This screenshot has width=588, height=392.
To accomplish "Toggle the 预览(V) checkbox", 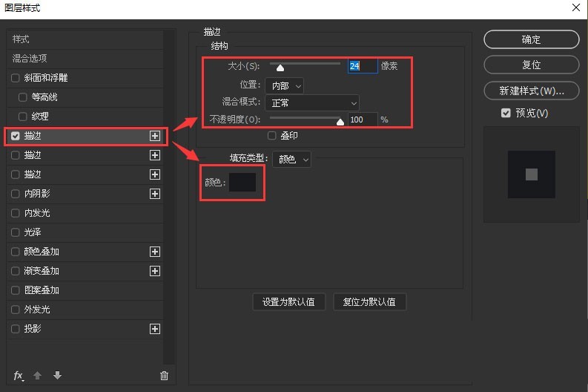I will 506,113.
